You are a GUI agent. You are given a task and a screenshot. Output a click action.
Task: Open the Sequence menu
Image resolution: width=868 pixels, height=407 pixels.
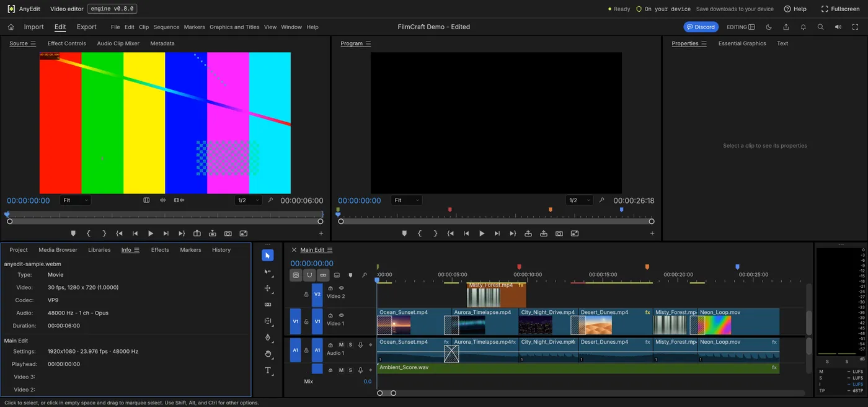click(x=166, y=27)
